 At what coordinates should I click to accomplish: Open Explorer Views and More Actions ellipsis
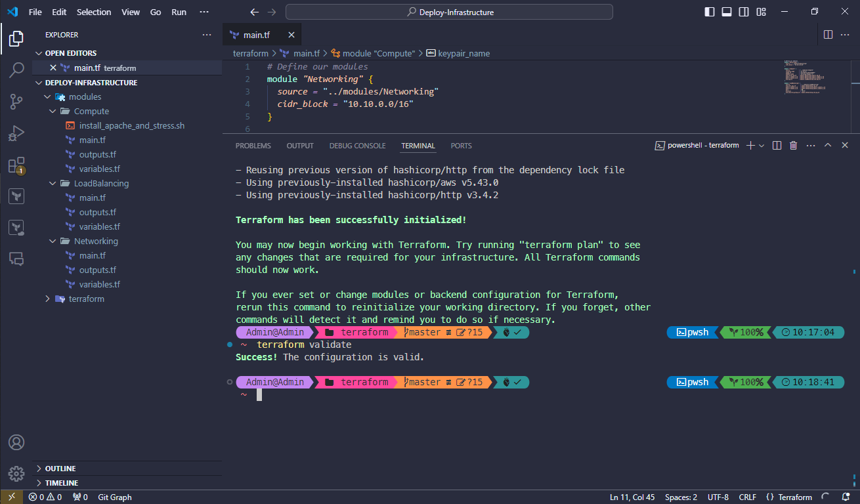[207, 35]
